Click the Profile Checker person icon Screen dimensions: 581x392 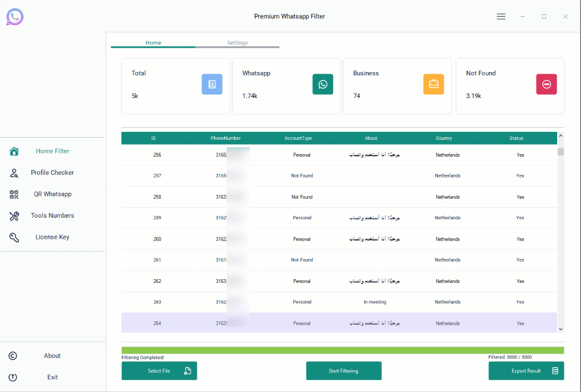point(14,173)
